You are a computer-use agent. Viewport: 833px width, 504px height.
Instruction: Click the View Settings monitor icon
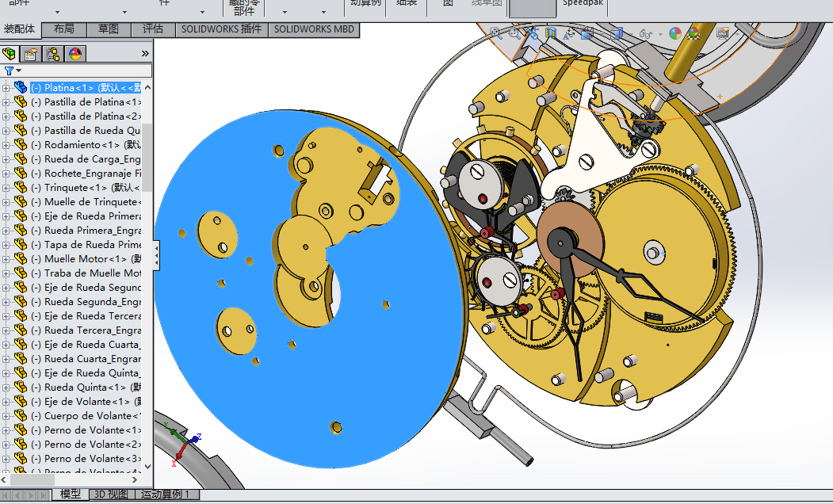click(x=723, y=33)
